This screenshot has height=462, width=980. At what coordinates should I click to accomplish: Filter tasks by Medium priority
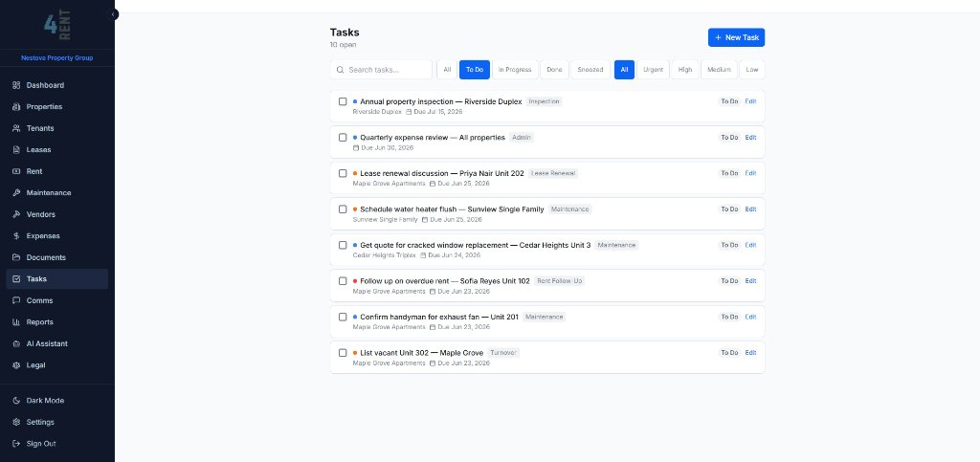pyautogui.click(x=720, y=70)
